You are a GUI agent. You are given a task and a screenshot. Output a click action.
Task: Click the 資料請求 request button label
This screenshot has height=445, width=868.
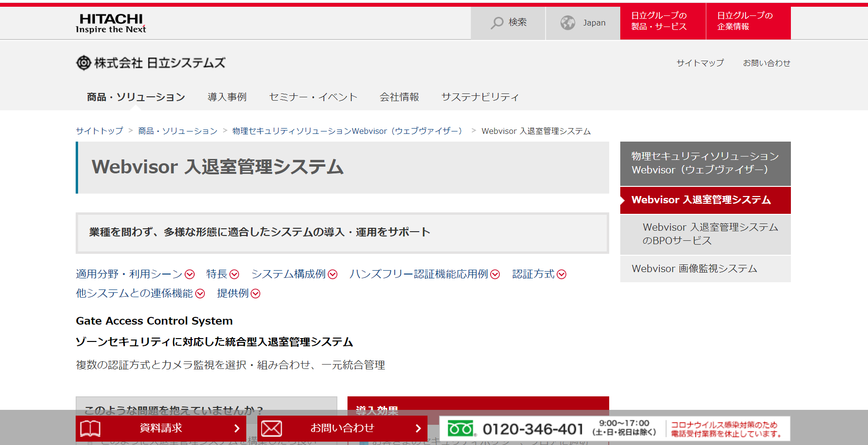[161, 428]
